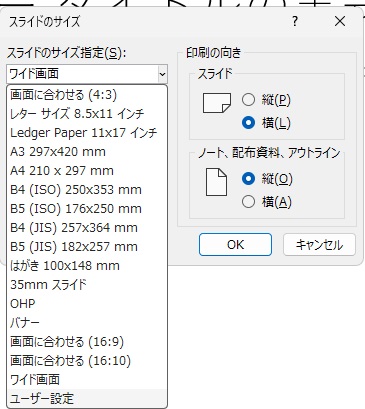The width and height of the screenshot is (365, 409).
Task: Confirm slide size with the OK button
Action: tap(235, 245)
